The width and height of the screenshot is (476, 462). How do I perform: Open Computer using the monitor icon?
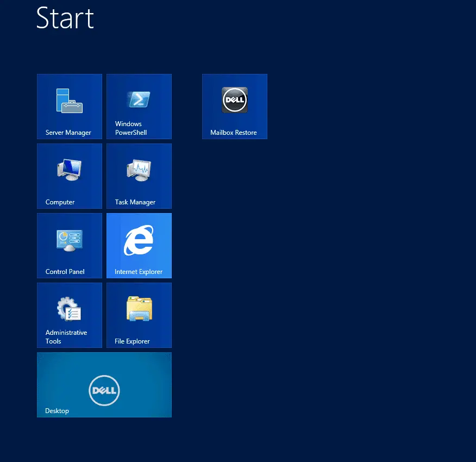[70, 170]
